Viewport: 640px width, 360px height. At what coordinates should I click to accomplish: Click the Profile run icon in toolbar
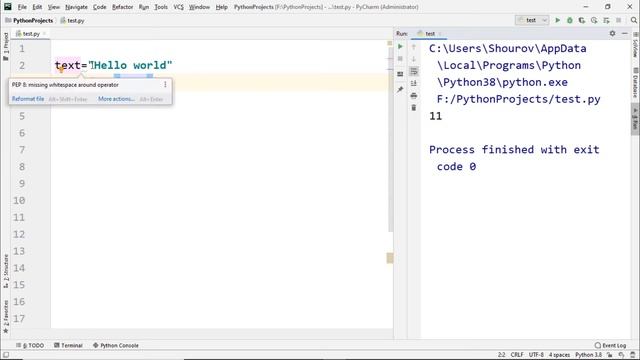(594, 20)
